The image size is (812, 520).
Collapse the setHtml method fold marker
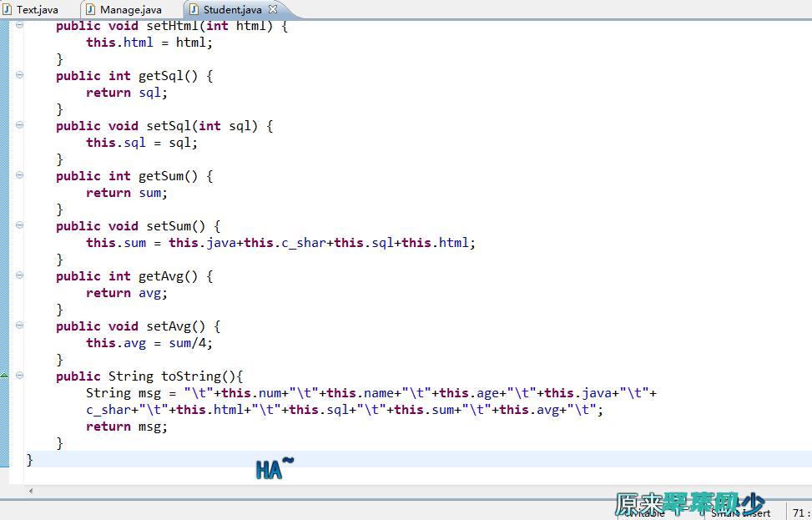(x=19, y=25)
